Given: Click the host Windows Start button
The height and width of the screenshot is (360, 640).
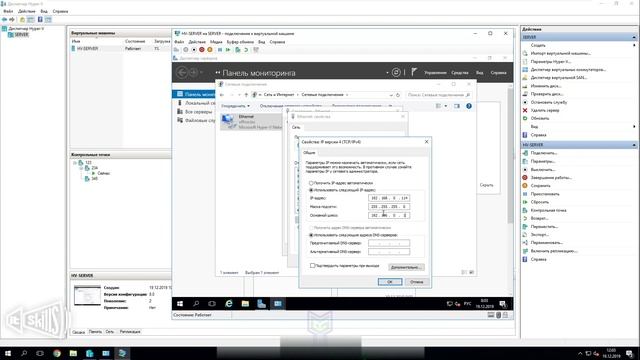Looking at the screenshot, I should pyautogui.click(x=8, y=353).
